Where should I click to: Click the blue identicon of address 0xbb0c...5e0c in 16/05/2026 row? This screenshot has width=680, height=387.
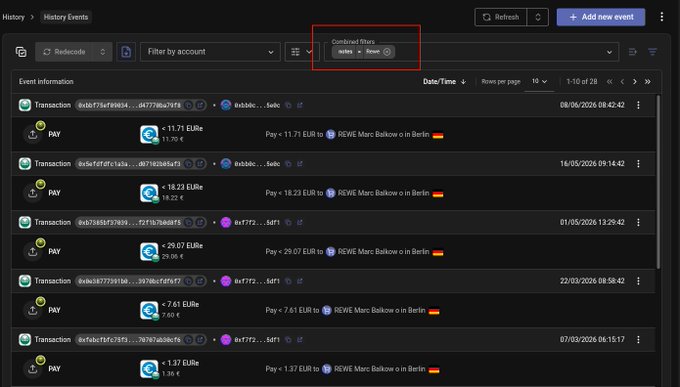coord(226,164)
